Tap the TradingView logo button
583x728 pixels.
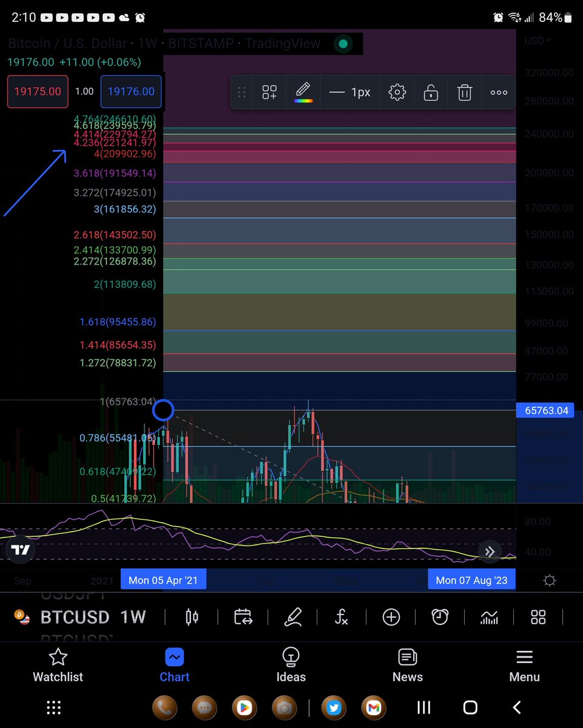pyautogui.click(x=21, y=550)
